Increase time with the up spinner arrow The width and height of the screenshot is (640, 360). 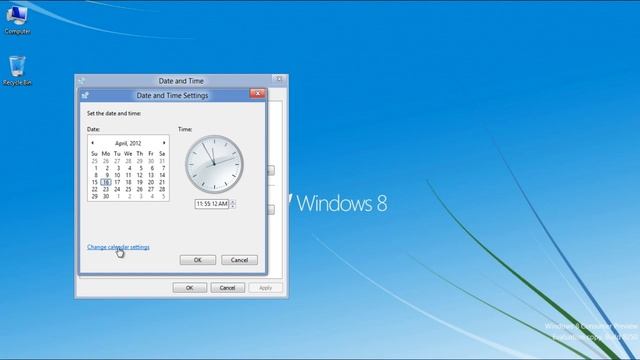pyautogui.click(x=233, y=201)
